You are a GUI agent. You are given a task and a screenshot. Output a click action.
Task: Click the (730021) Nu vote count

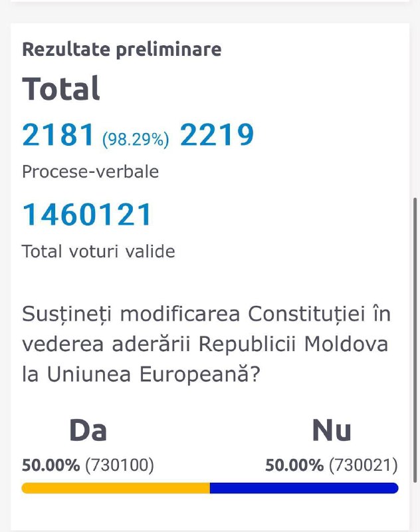[364, 465]
